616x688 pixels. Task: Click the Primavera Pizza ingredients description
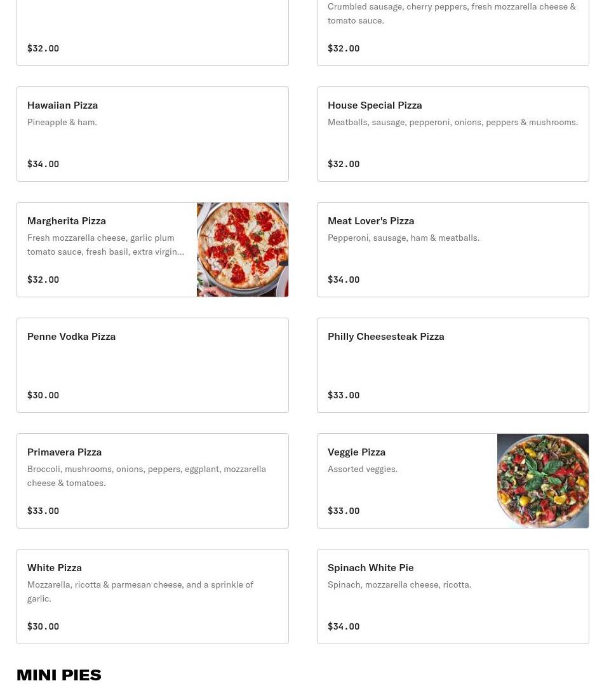[147, 476]
